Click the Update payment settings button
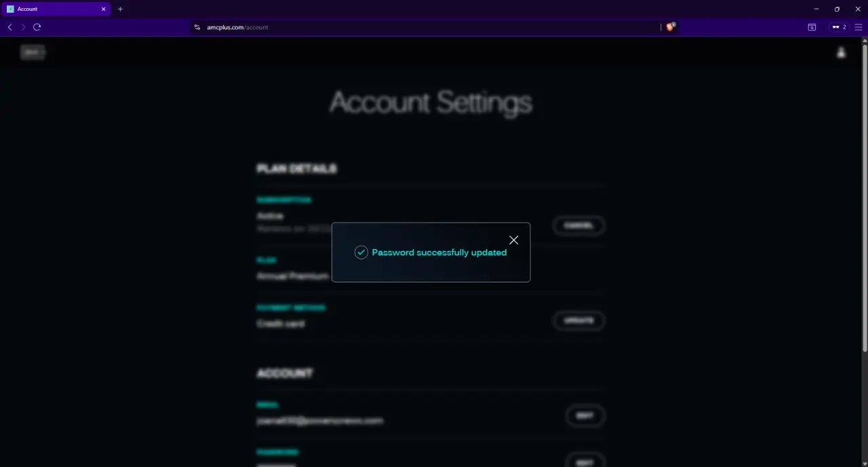This screenshot has height=467, width=868. (x=578, y=321)
